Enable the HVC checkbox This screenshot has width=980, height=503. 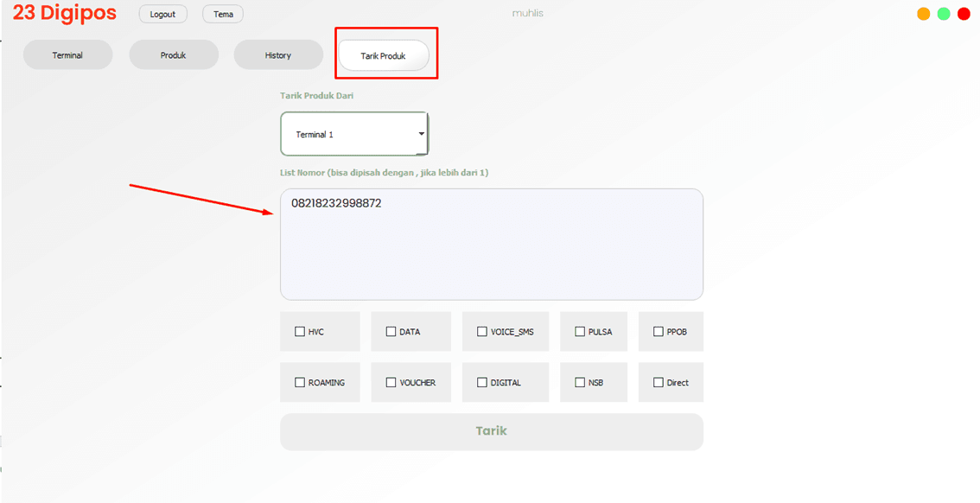pyautogui.click(x=300, y=332)
